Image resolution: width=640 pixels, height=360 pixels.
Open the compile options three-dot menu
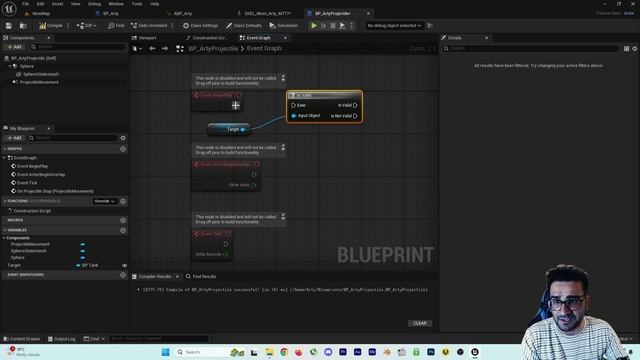68,26
